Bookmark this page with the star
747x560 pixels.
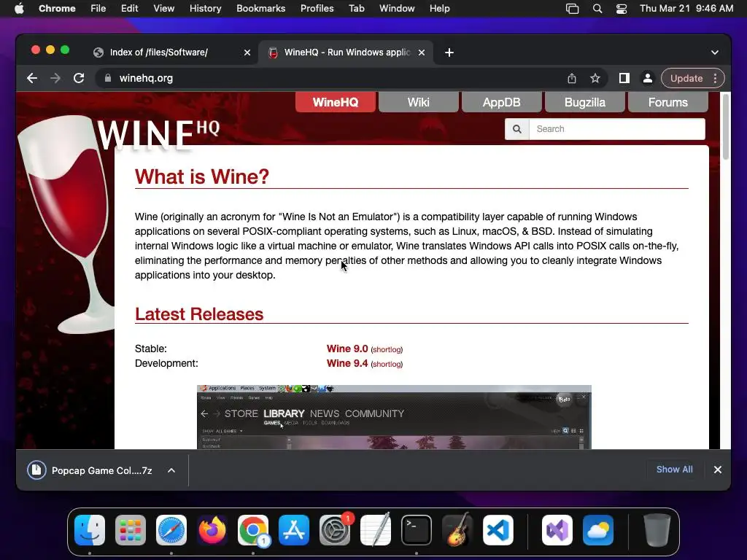(595, 78)
